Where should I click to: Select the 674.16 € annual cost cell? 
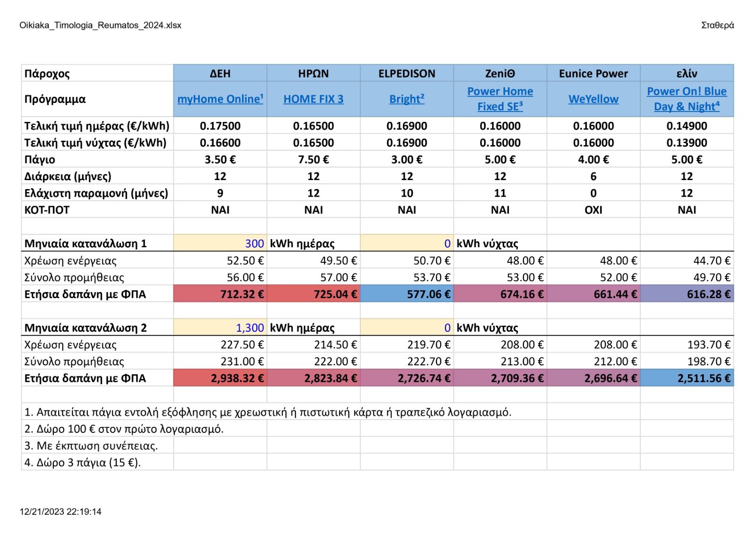(x=500, y=293)
